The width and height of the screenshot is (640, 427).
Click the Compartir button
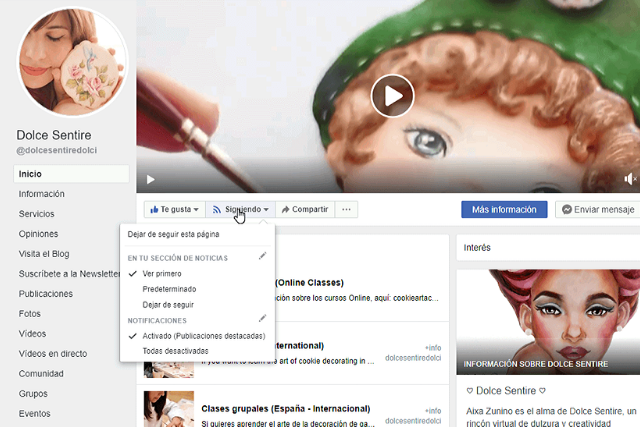coord(305,209)
